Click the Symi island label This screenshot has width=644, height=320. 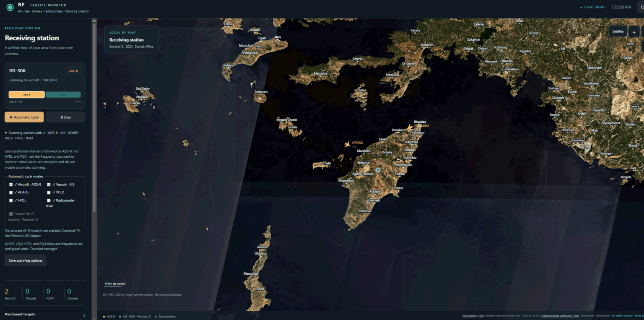coord(361,90)
